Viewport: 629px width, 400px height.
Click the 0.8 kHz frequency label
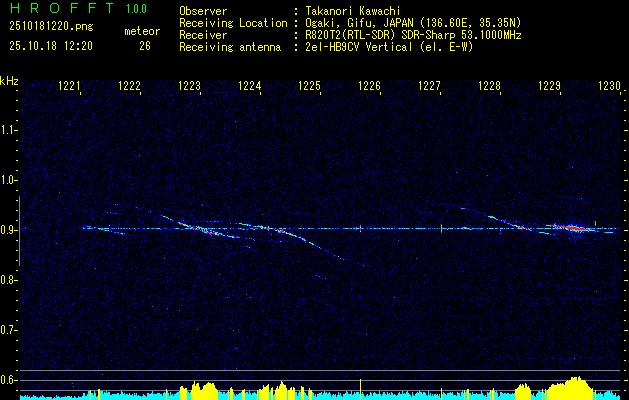click(x=8, y=280)
